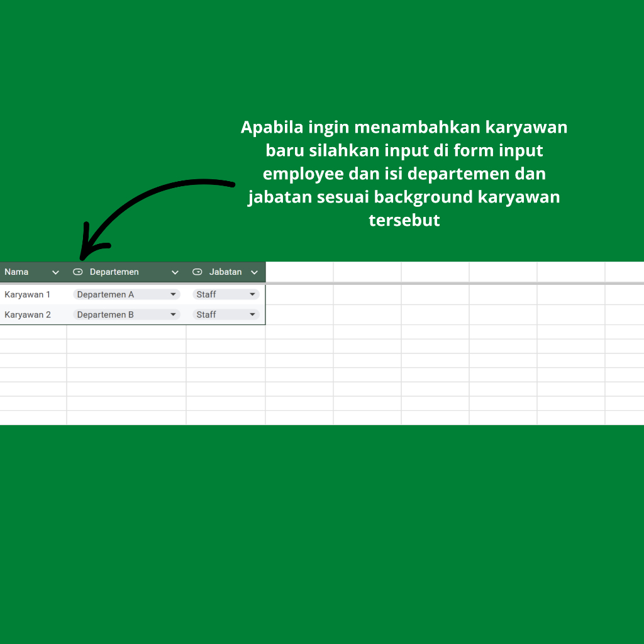Click the dropdown-type icon beside Departemen header
This screenshot has width=644, height=644.
77,272
